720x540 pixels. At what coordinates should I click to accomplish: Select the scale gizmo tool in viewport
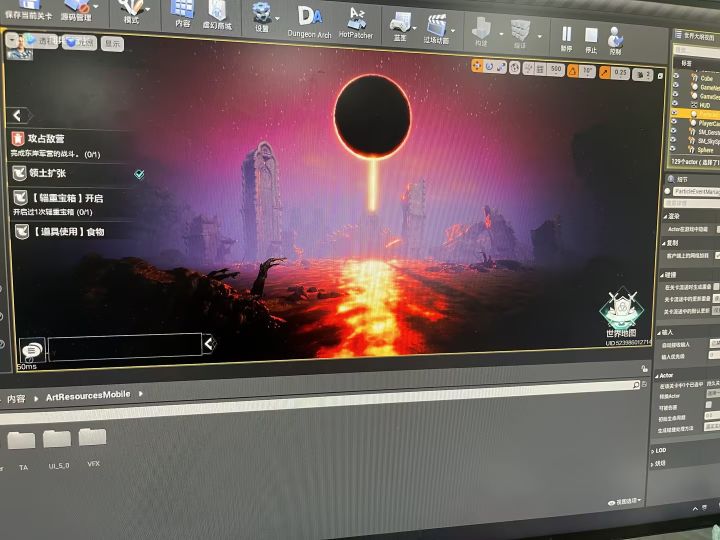point(501,68)
